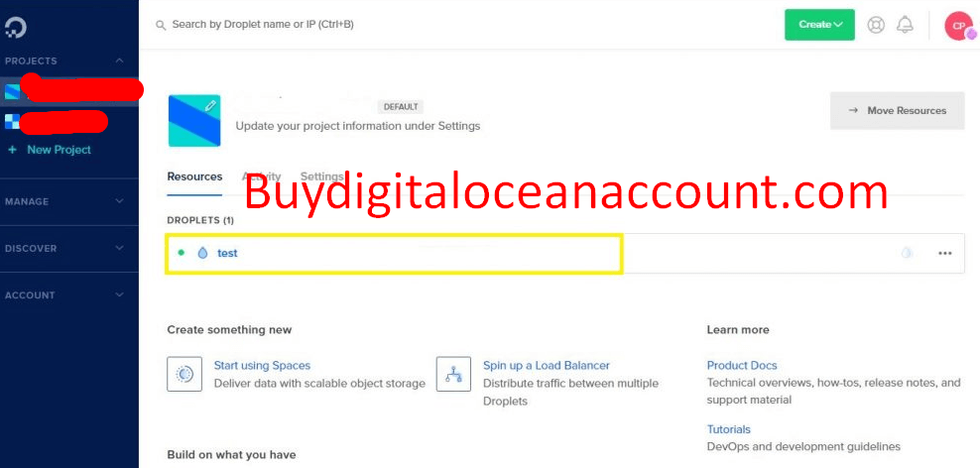The image size is (980, 468).
Task: Open the test droplet link
Action: point(227,253)
